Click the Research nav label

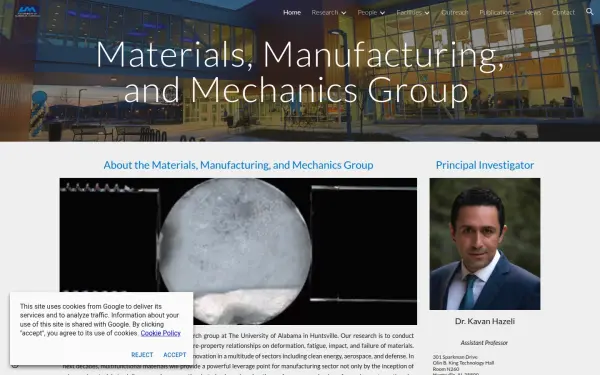[x=324, y=12]
